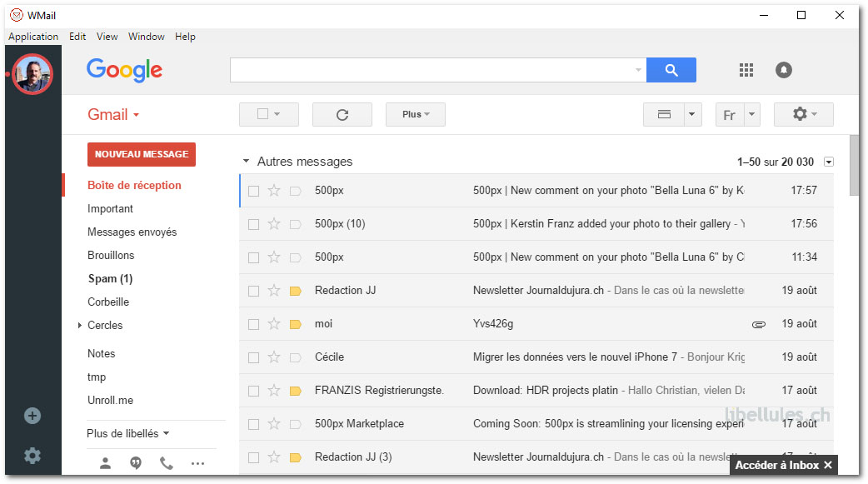Click the split pane mode icon
Viewport: 868px width, 484px height.
click(x=664, y=115)
